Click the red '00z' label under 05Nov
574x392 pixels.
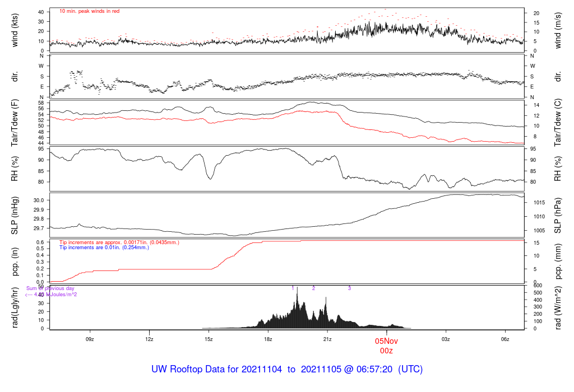coord(386,351)
